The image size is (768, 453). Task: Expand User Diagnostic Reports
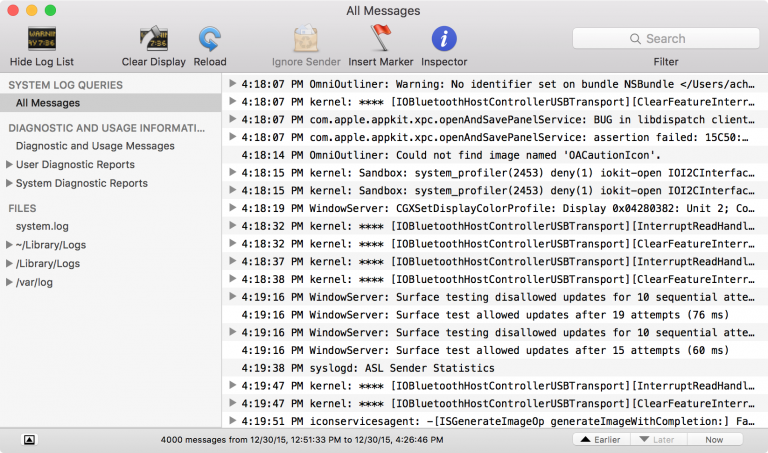point(10,165)
